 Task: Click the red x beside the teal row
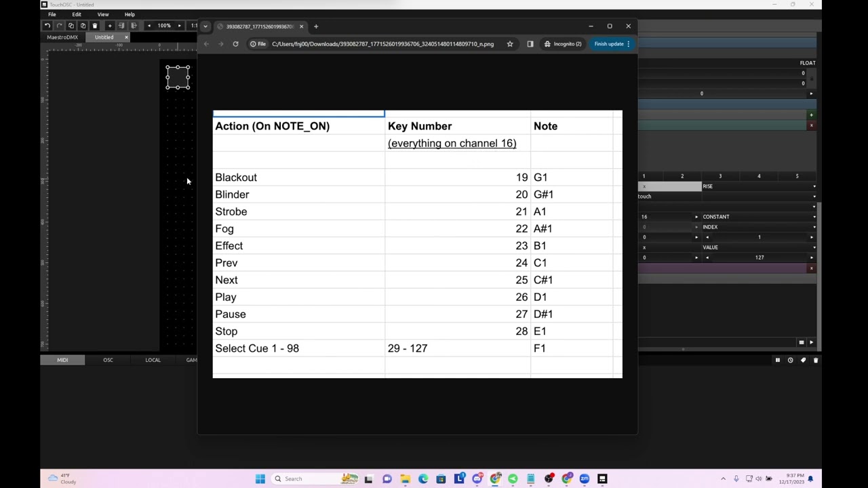coord(811,125)
